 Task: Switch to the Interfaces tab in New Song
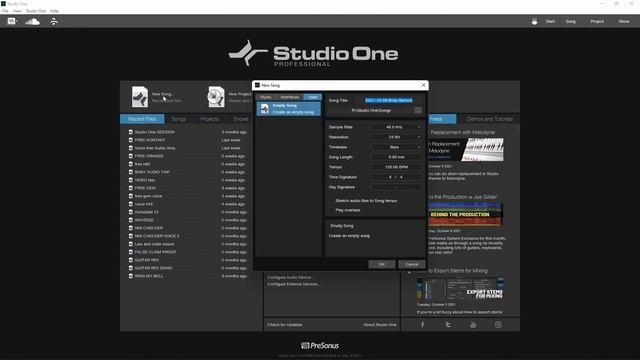290,97
